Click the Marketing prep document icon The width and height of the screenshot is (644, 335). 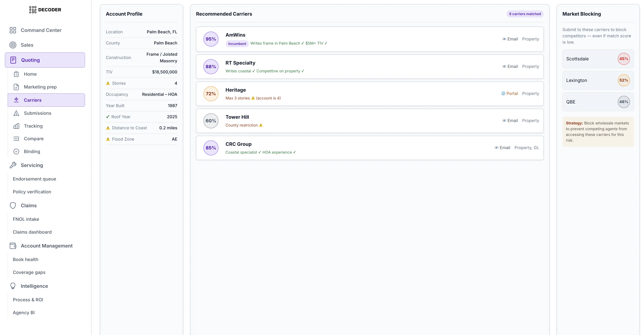click(x=16, y=87)
